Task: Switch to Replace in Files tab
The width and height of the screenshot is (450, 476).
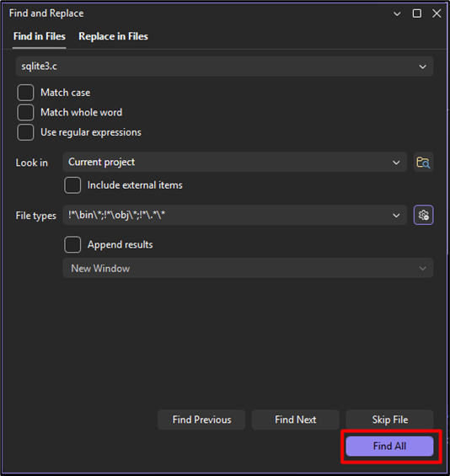Action: pyautogui.click(x=113, y=36)
